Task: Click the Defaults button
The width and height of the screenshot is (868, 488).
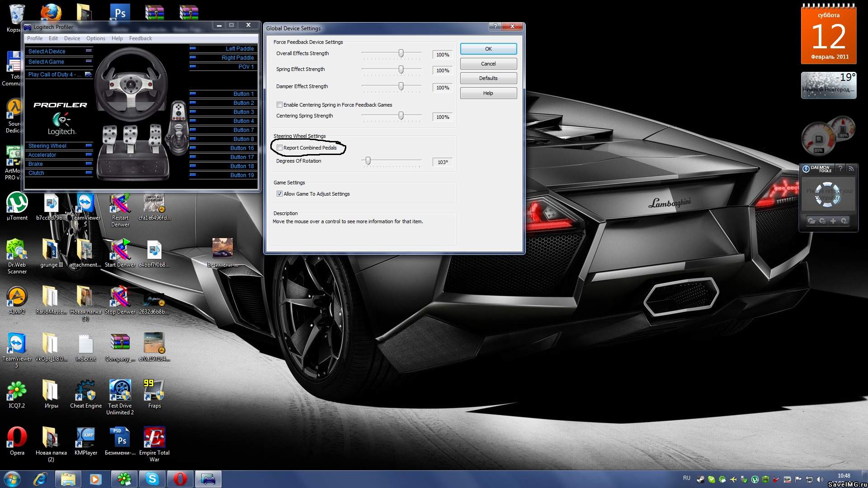Action: [x=488, y=78]
